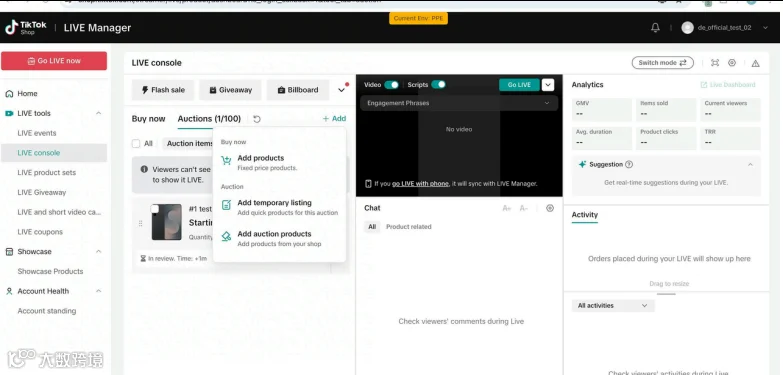Image resolution: width=783 pixels, height=375 pixels.
Task: Open the Activity tab
Action: pos(585,215)
